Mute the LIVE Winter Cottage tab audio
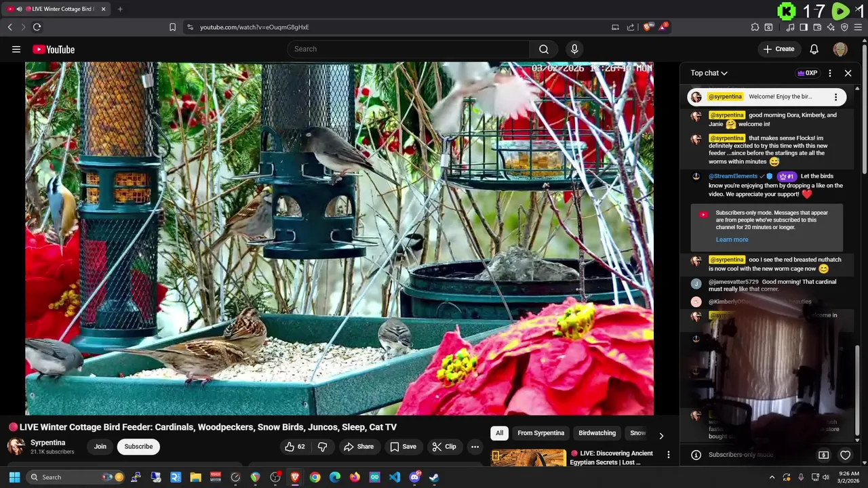This screenshot has height=488, width=868. (x=19, y=9)
